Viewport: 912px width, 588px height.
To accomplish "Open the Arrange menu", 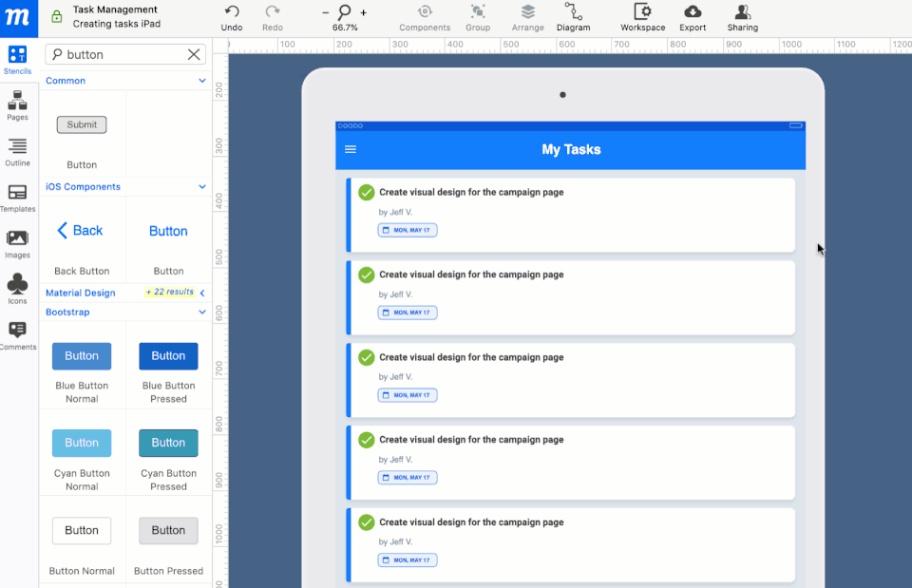I will (527, 18).
